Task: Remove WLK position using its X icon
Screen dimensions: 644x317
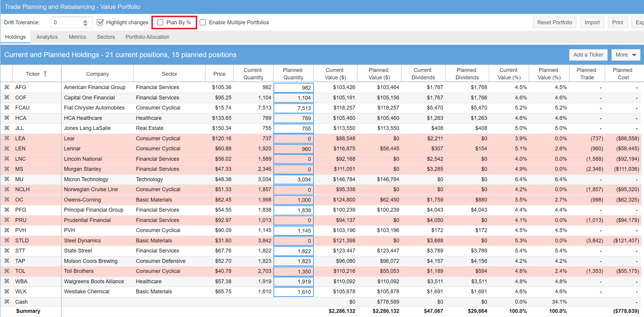Action: click(x=7, y=292)
